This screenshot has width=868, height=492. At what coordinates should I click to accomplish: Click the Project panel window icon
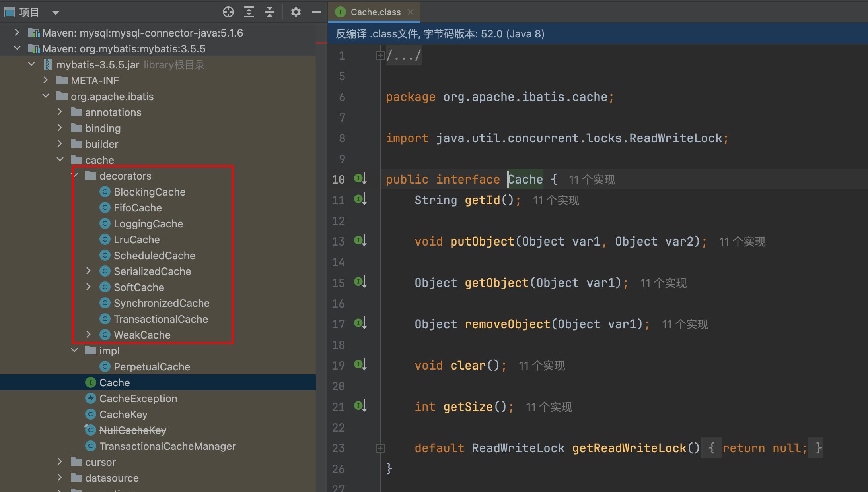tap(10, 13)
